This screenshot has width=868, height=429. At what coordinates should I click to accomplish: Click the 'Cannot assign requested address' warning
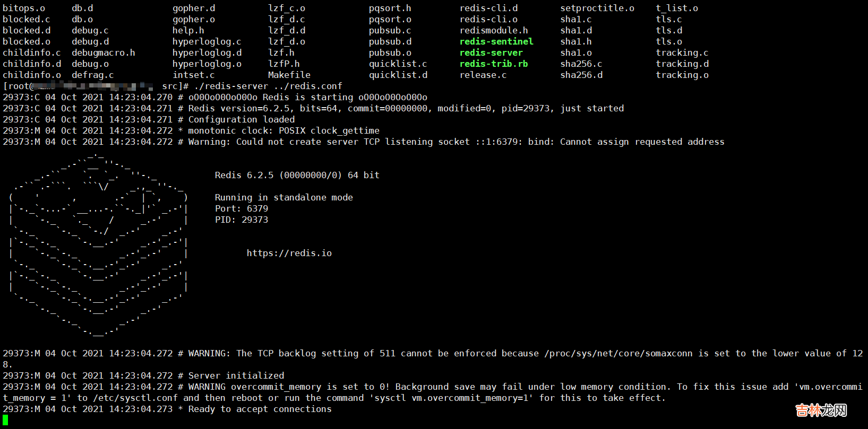[364, 142]
